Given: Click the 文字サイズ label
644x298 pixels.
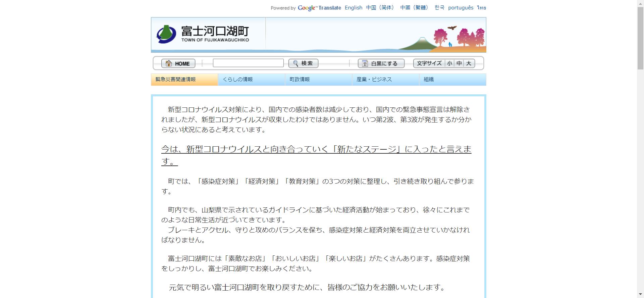Looking at the screenshot, I should 429,63.
